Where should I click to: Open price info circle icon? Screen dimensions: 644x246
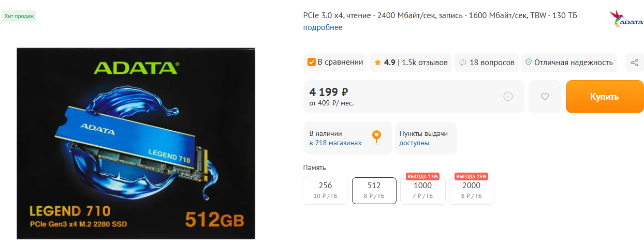[x=508, y=96]
